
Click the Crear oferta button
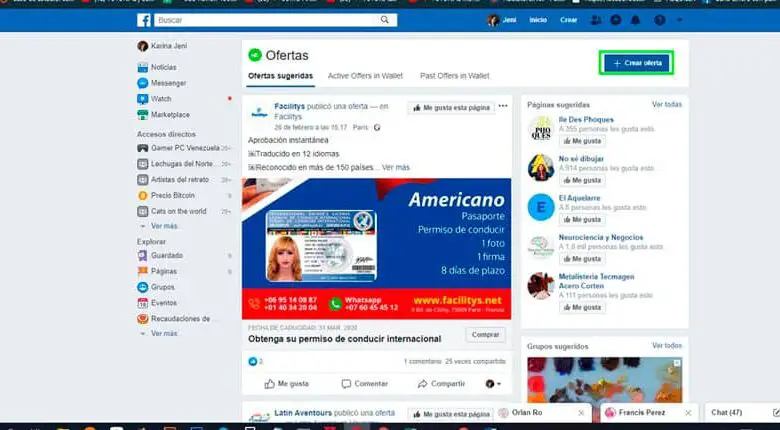click(636, 63)
